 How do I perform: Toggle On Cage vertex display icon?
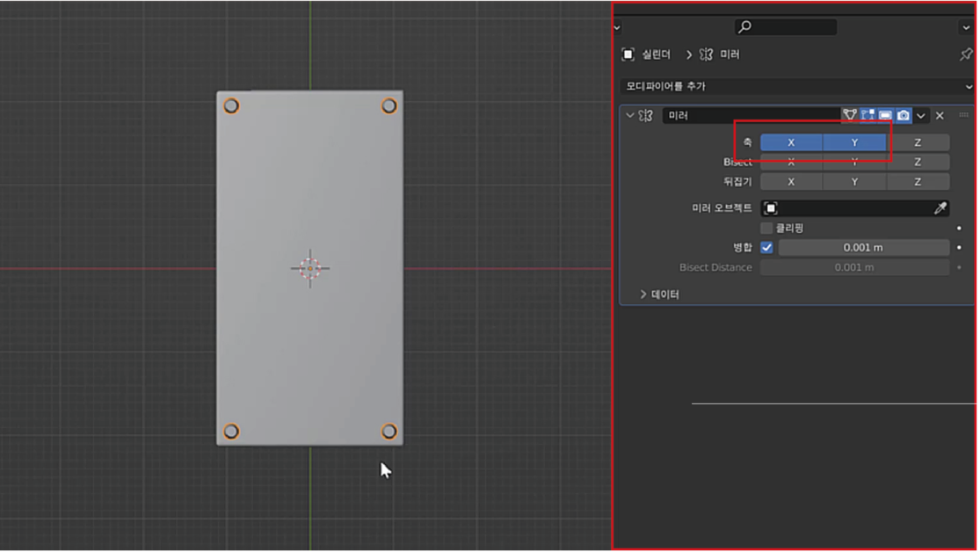(849, 115)
